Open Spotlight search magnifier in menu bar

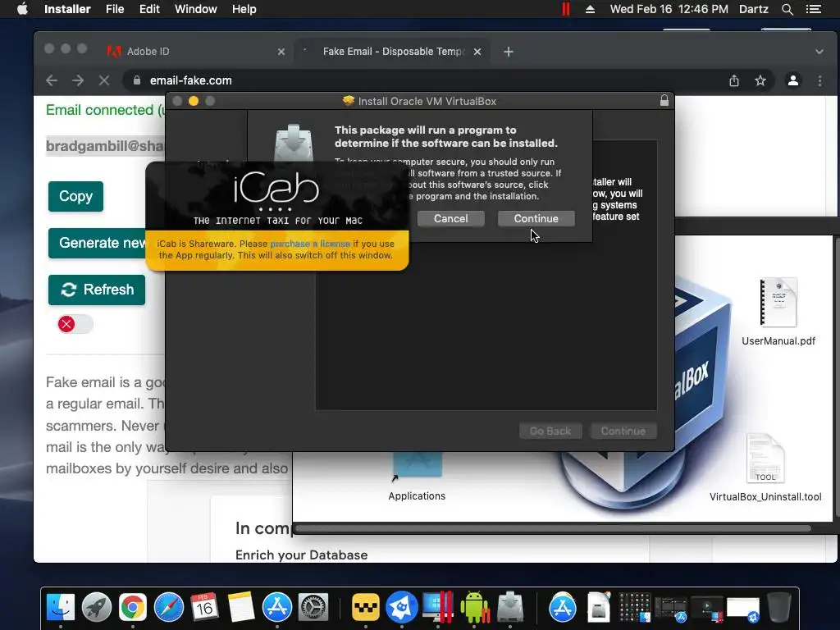click(x=787, y=9)
